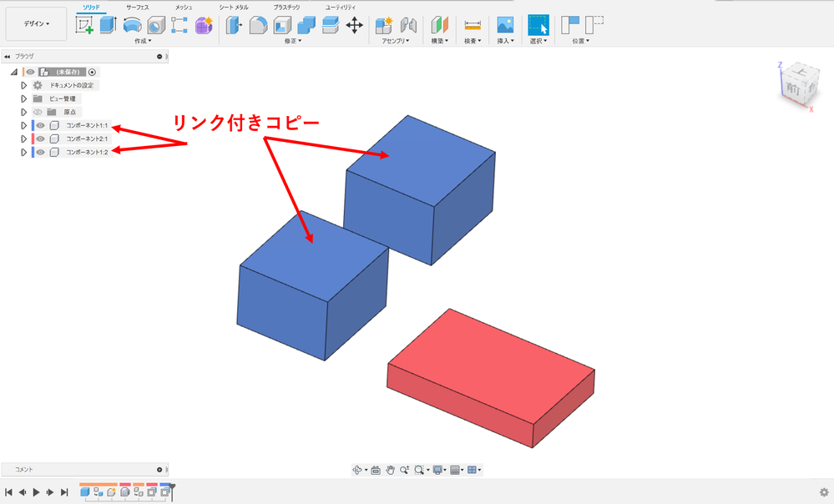Switch to the サーフェス tab
834x504 pixels.
point(137,8)
